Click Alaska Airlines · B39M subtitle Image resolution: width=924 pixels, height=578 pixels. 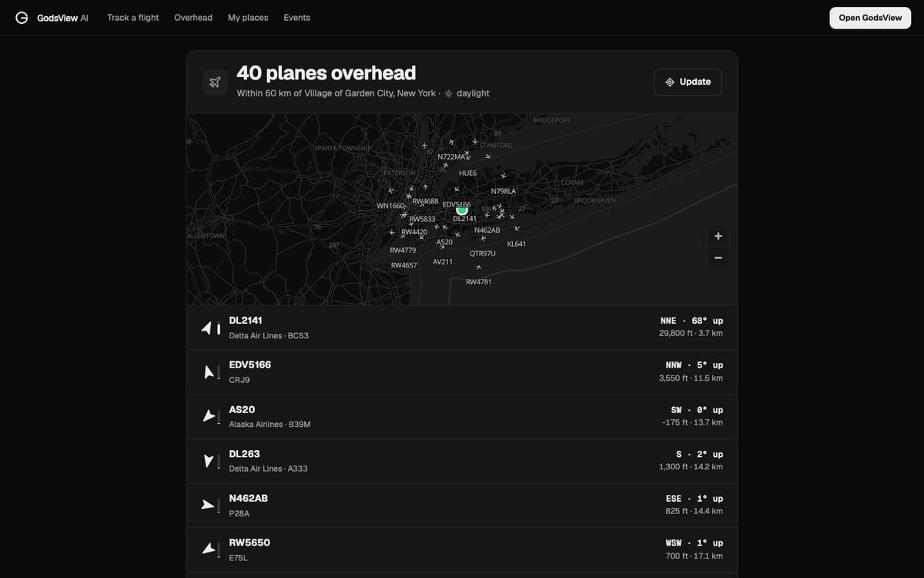(269, 425)
